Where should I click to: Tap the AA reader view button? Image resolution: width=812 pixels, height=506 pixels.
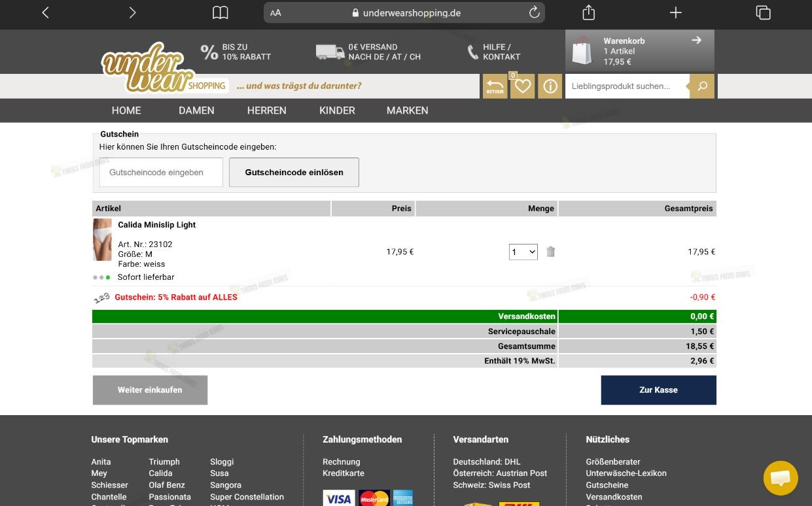[x=275, y=12]
